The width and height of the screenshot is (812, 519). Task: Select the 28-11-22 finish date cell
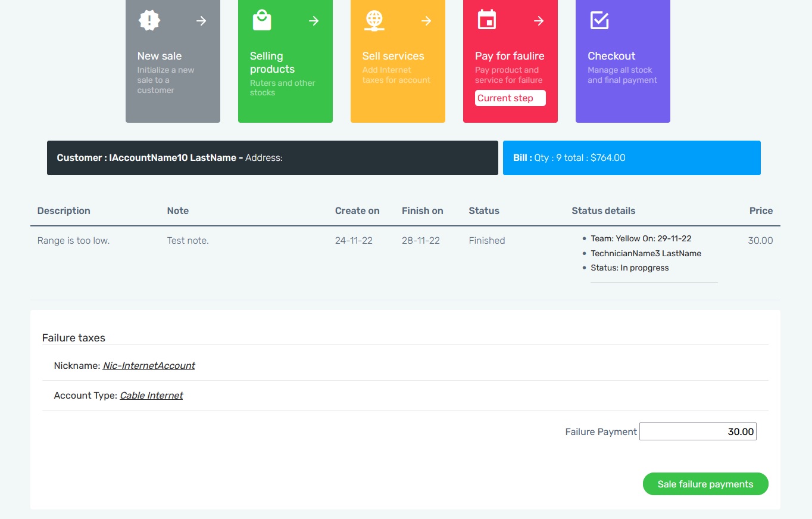coord(421,241)
